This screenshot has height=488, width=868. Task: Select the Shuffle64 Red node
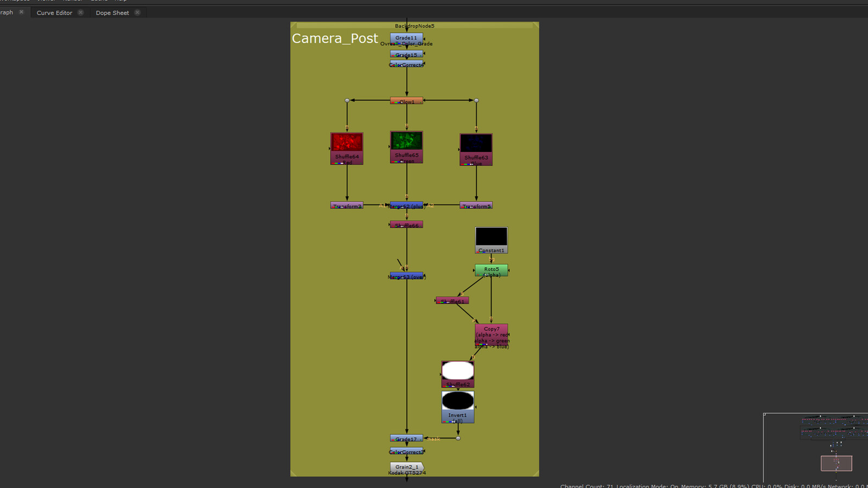pyautogui.click(x=347, y=149)
